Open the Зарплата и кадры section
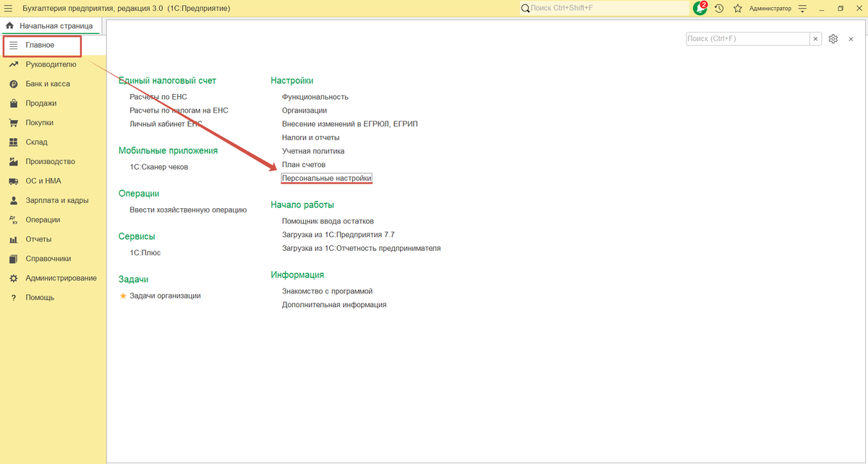The width and height of the screenshot is (868, 464). (53, 200)
